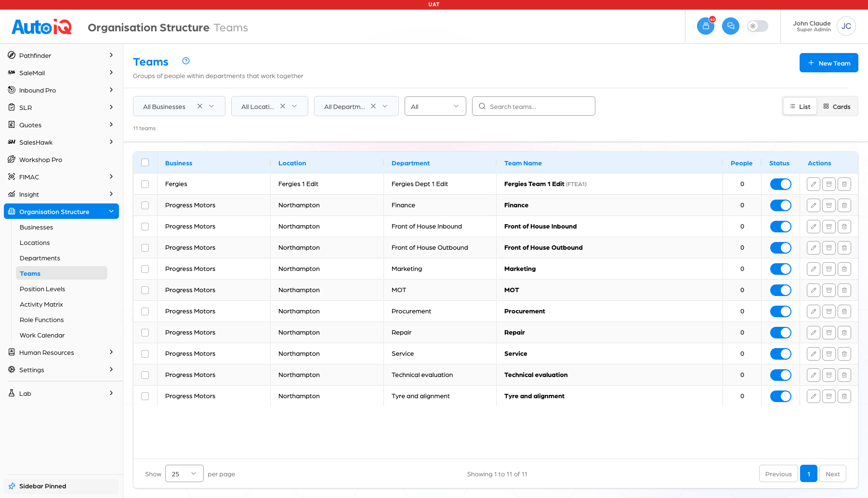Viewport: 868px width, 498px height.
Task: Open the 25 per page dropdown
Action: coord(184,473)
